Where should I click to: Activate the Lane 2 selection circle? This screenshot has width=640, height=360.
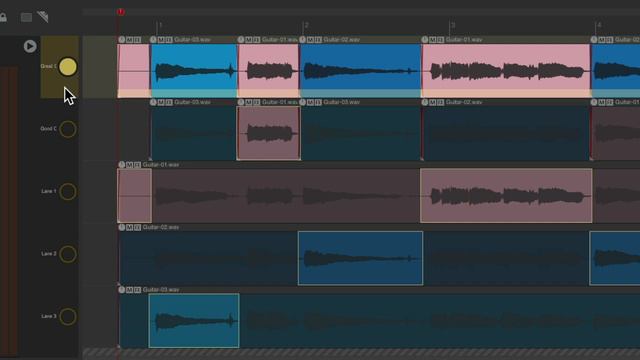point(68,254)
